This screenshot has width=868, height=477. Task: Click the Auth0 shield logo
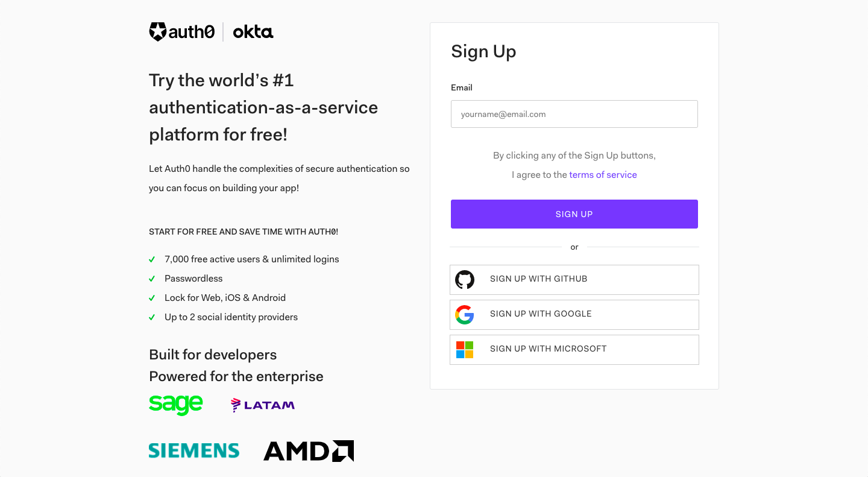tap(157, 31)
